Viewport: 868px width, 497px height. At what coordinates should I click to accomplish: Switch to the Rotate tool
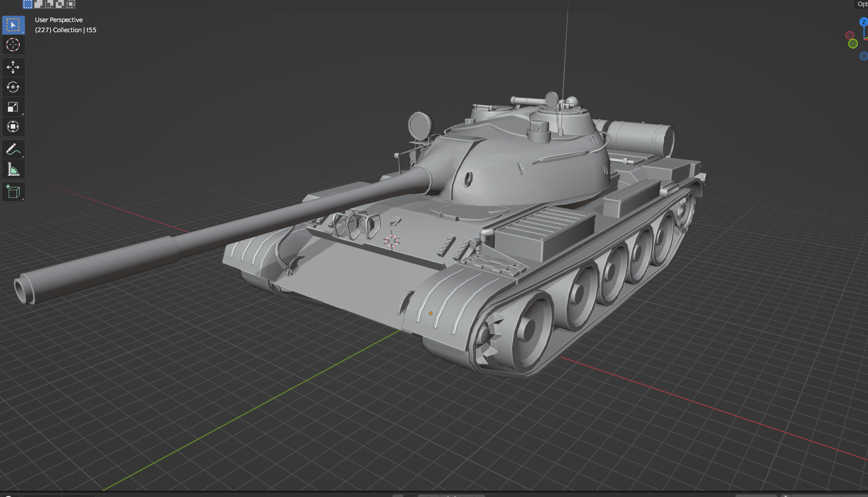click(13, 87)
